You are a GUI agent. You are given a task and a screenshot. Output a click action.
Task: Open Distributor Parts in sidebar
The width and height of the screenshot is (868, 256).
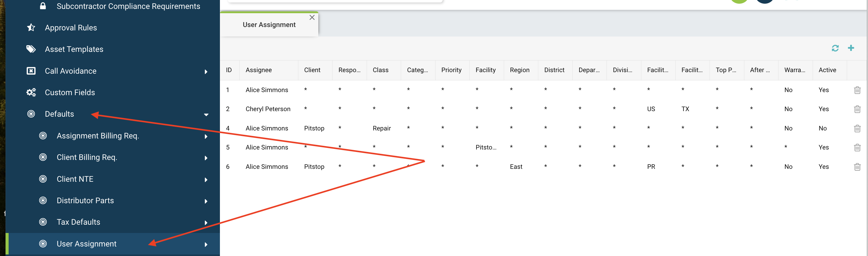[x=85, y=200]
